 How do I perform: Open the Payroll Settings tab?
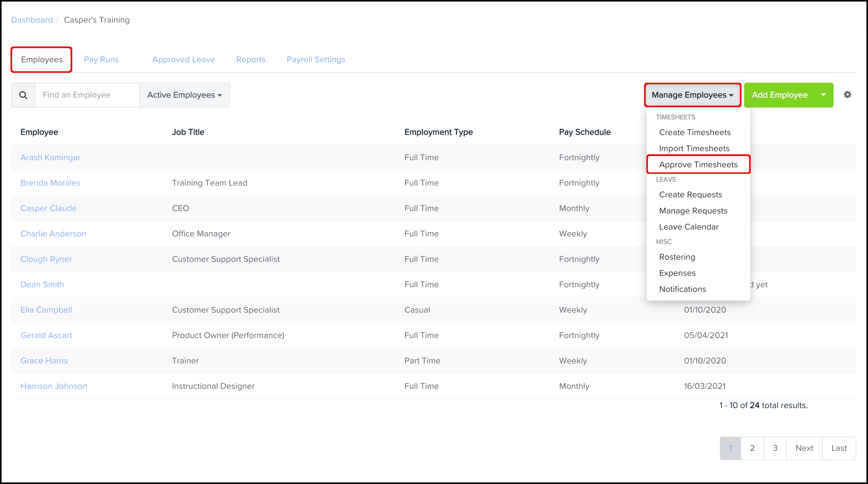click(x=316, y=60)
